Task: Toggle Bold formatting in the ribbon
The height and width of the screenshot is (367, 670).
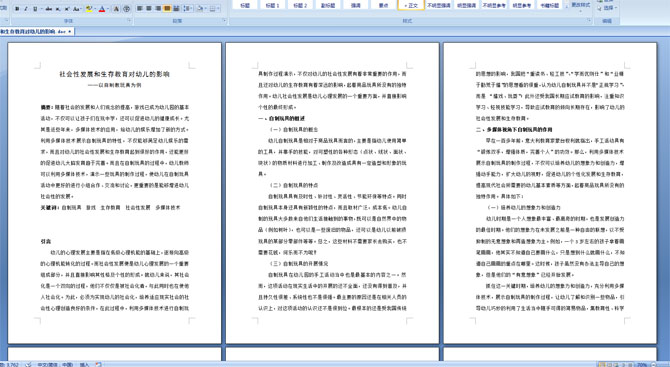Action: (x=17, y=9)
